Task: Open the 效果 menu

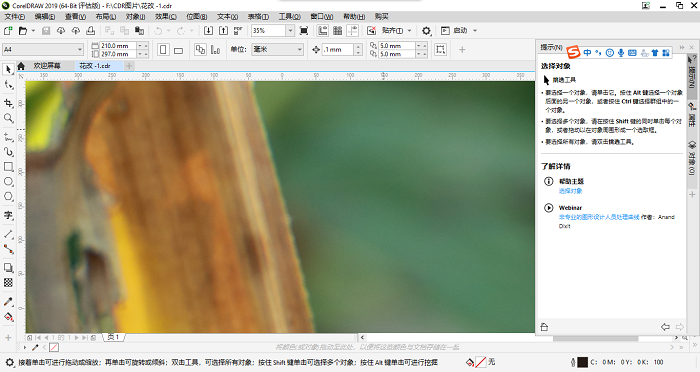Action: (x=166, y=17)
